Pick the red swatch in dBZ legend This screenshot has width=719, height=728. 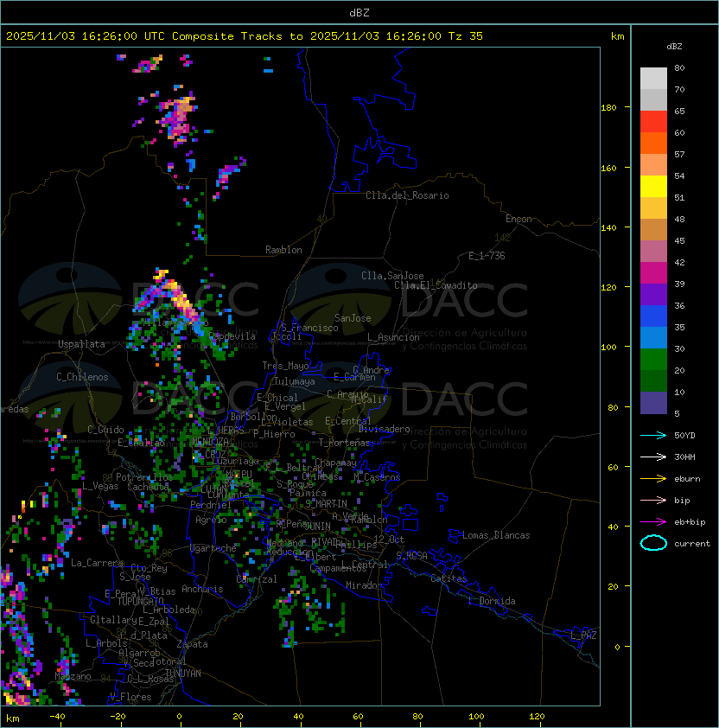653,122
